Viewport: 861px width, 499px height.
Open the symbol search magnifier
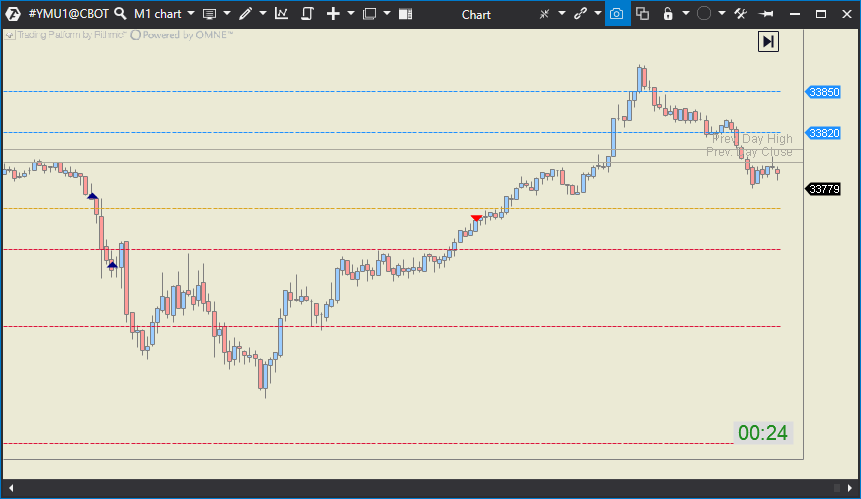(x=120, y=14)
